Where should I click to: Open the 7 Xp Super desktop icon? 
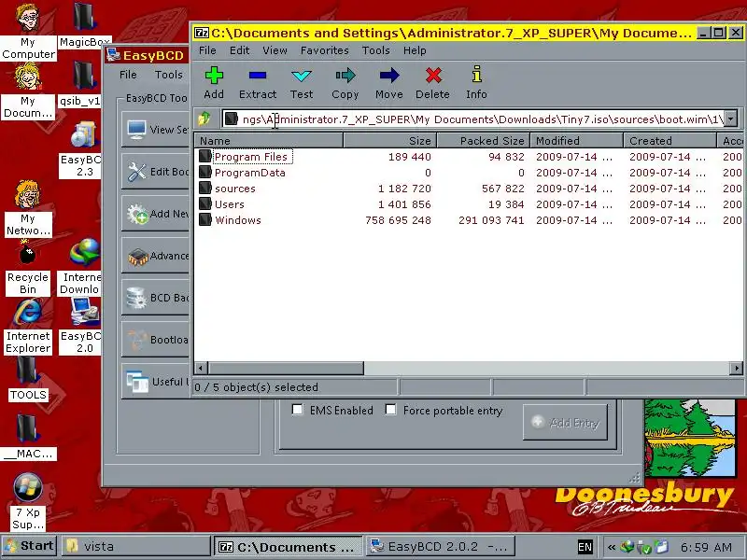(x=28, y=502)
